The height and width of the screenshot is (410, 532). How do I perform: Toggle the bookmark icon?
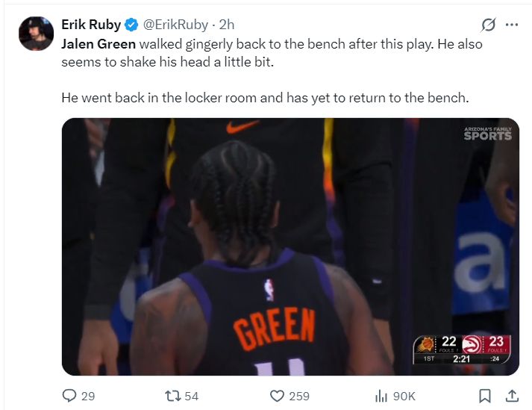[x=485, y=396]
